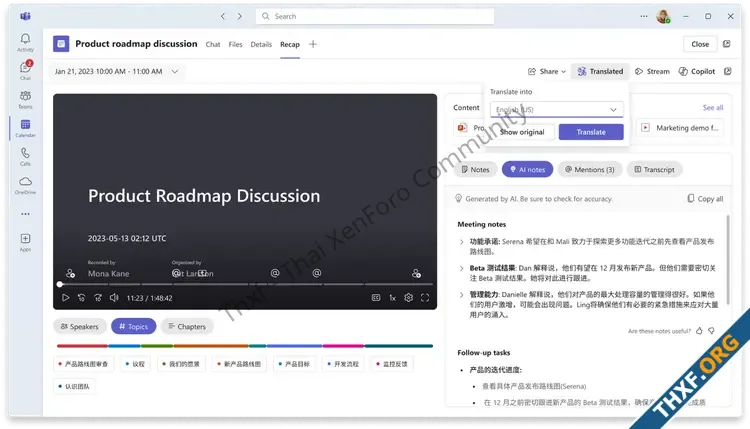Image resolution: width=750 pixels, height=429 pixels.
Task: Show the Speakers view
Action: 79,326
